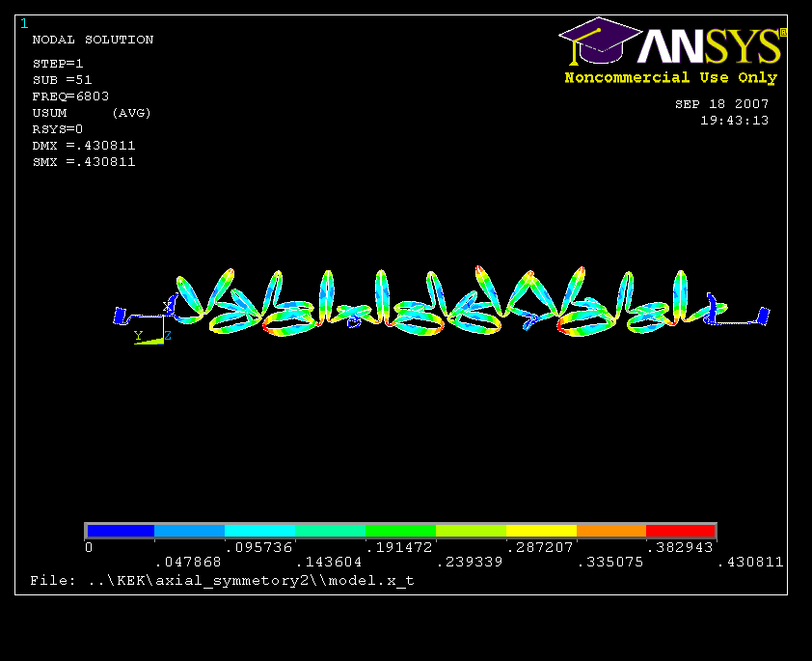Select the orange legend color band
812x661 pixels.
coord(611,531)
